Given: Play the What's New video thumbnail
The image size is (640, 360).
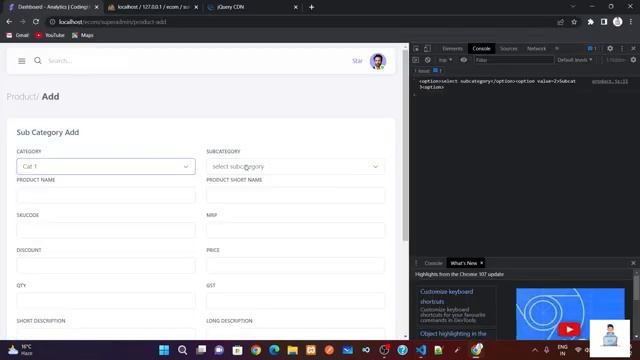Looking at the screenshot, I should 570,329.
